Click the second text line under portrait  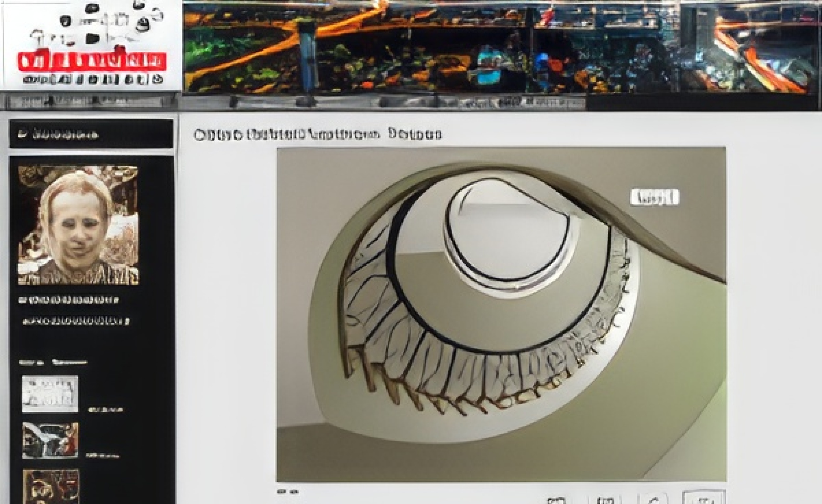coord(76,321)
